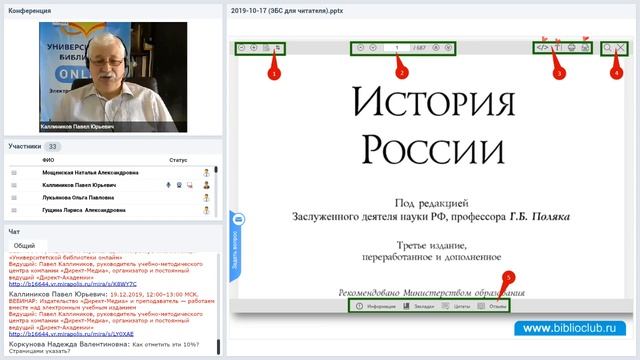Select the text tool T icon
Screen dimensions: 640x360
click(x=558, y=48)
